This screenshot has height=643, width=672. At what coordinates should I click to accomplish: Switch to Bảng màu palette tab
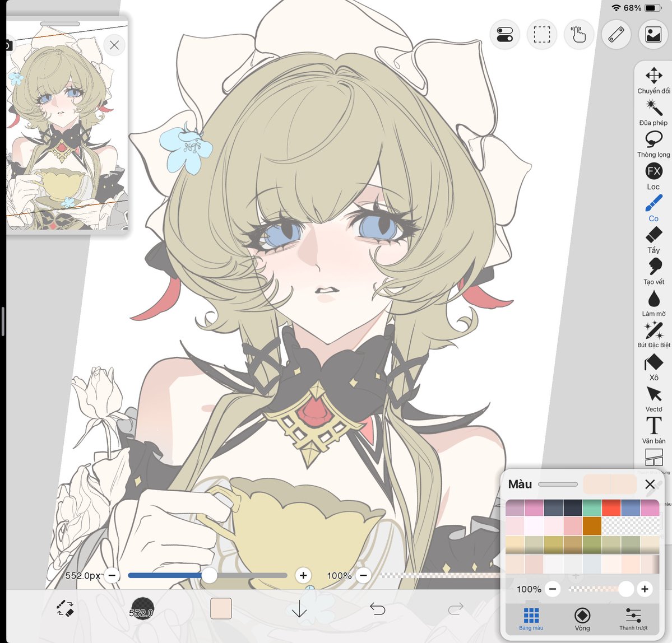(x=531, y=619)
